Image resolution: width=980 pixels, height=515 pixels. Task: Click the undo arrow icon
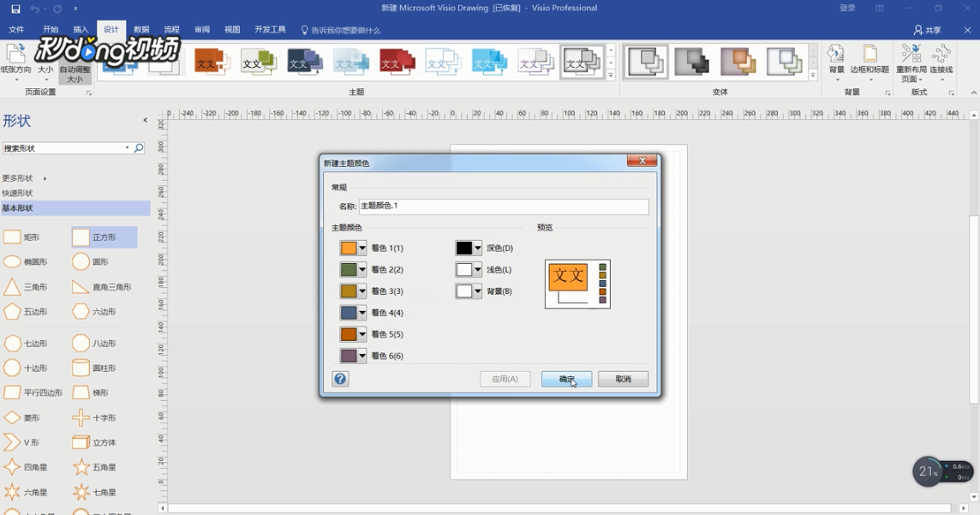[35, 9]
